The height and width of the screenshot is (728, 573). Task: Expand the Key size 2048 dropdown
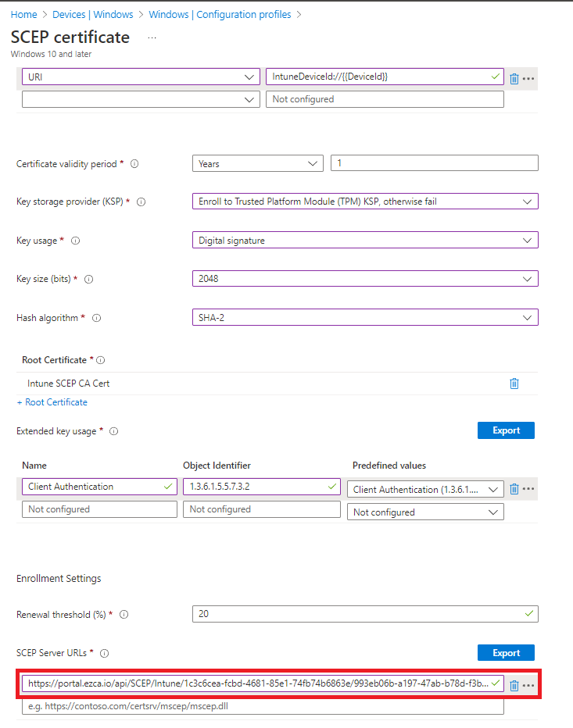pos(364,279)
